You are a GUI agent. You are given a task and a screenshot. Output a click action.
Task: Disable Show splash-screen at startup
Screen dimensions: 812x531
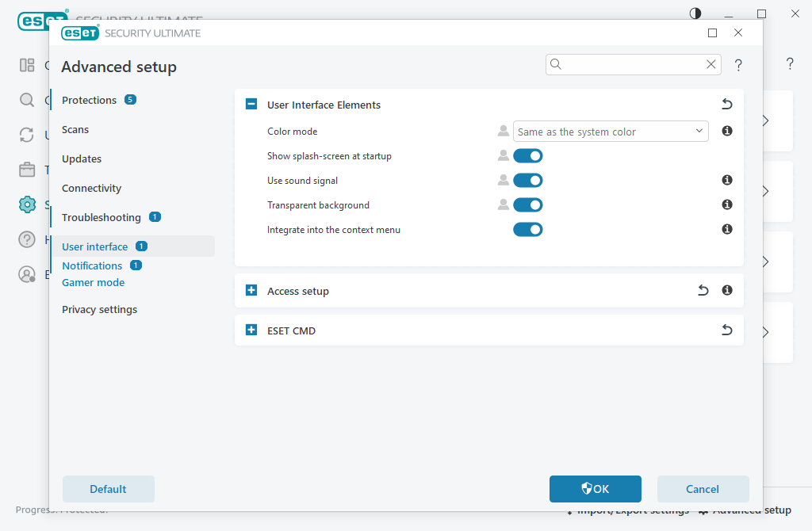(x=527, y=156)
